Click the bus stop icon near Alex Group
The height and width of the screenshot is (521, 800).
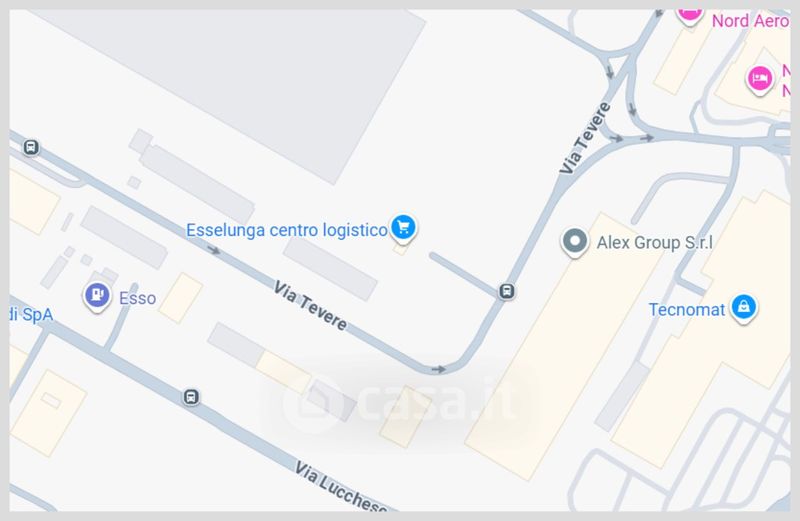tap(507, 291)
